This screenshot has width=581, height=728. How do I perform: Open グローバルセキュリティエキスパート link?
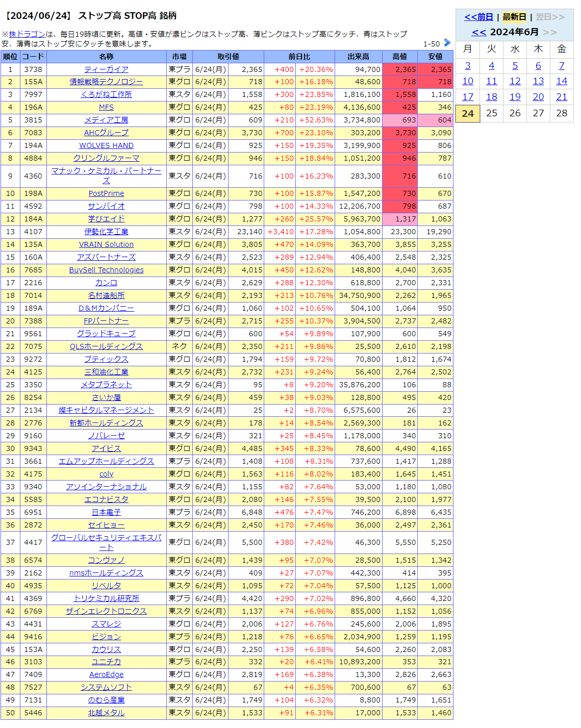pos(106,542)
